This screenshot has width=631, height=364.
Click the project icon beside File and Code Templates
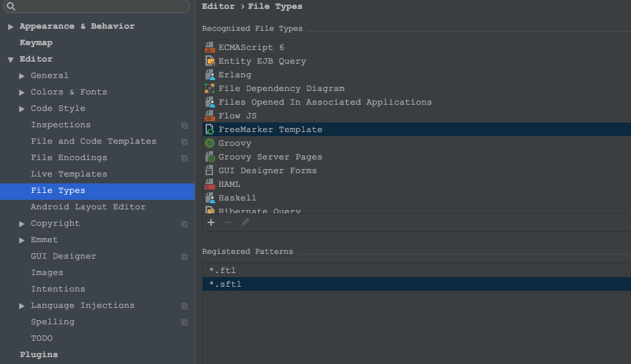pos(184,142)
